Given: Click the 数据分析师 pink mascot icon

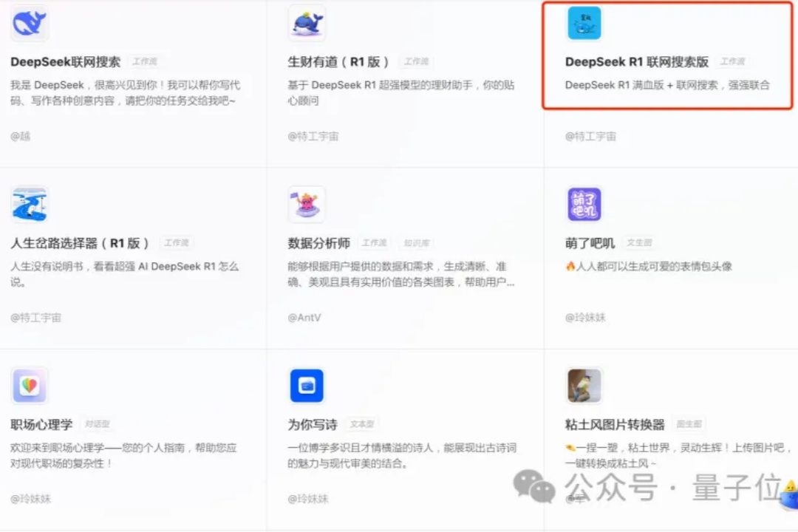Looking at the screenshot, I should coord(307,204).
